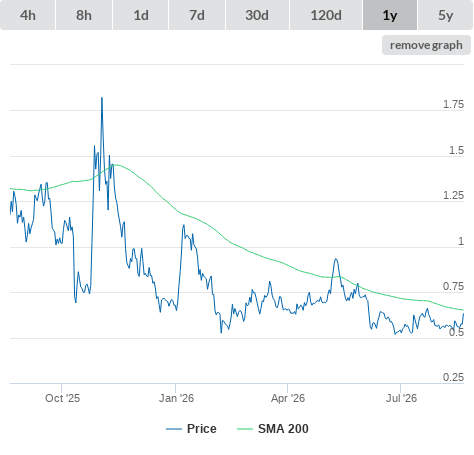Click the blue Price legend line marker
The width and height of the screenshot is (474, 455).
(x=174, y=429)
